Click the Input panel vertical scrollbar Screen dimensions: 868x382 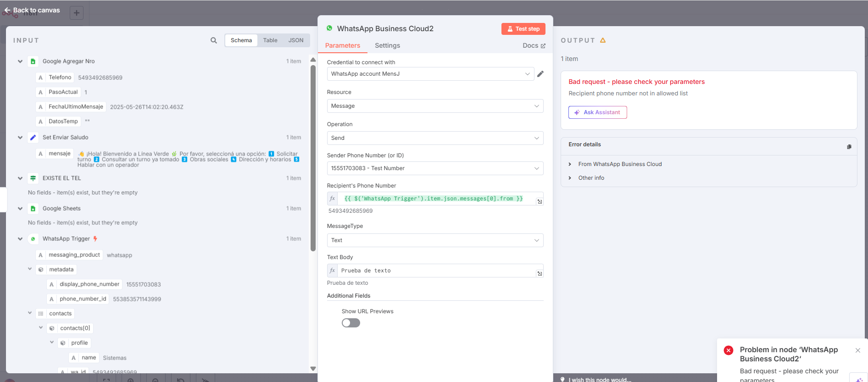click(313, 158)
